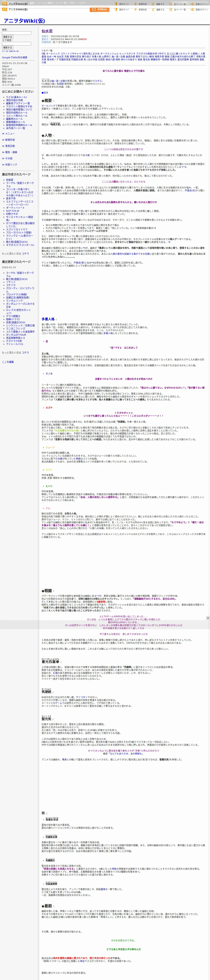The width and height of the screenshot is (210, 980).
Task: Expand the ≫ メニュー sidebar section
Action: (x=8, y=134)
